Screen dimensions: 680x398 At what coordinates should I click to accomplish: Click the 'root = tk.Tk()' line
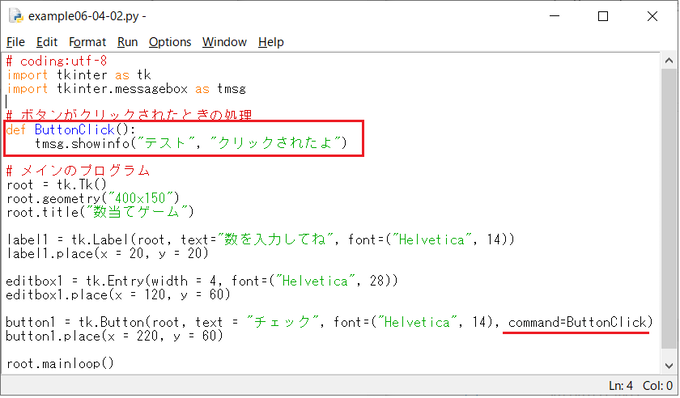pos(56,185)
